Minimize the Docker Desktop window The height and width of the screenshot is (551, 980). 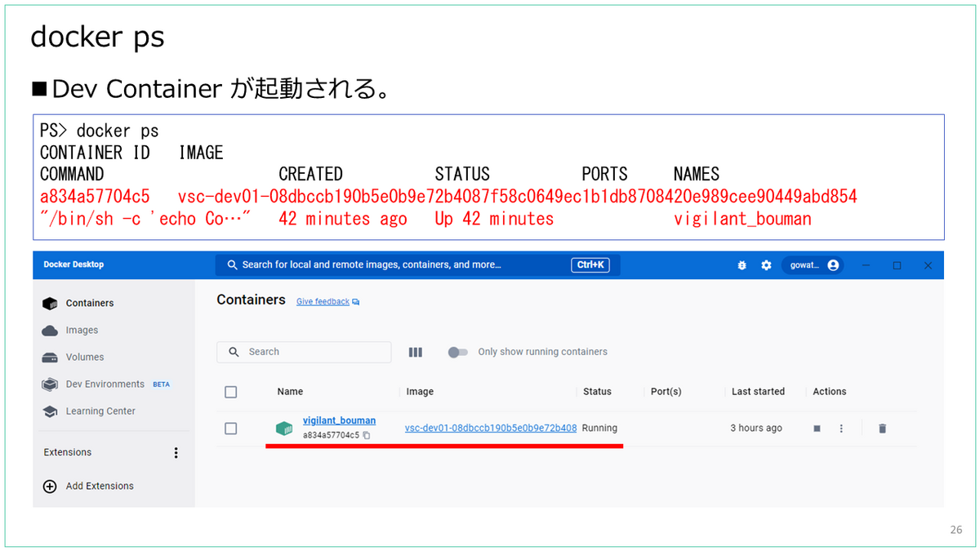coord(866,265)
